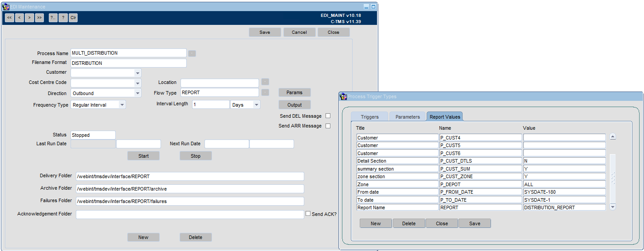The height and width of the screenshot is (251, 644).
Task: Click the Status field showing Stopped
Action: [93, 135]
